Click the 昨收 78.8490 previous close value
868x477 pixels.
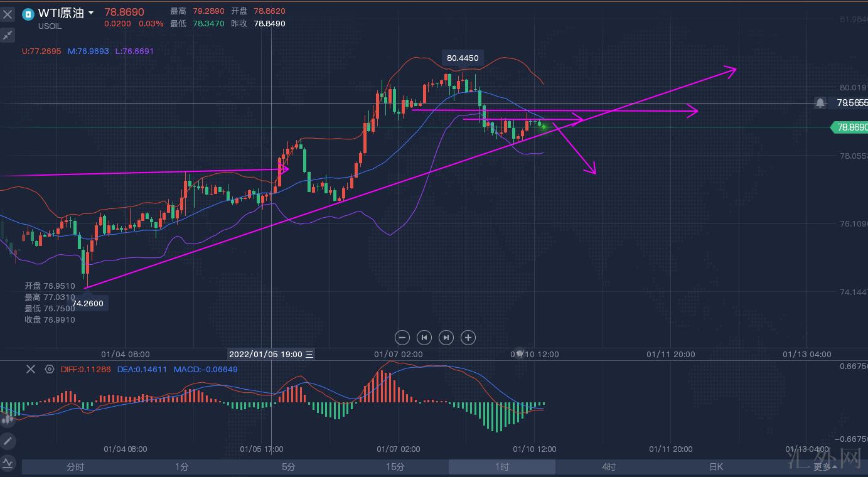[258, 24]
